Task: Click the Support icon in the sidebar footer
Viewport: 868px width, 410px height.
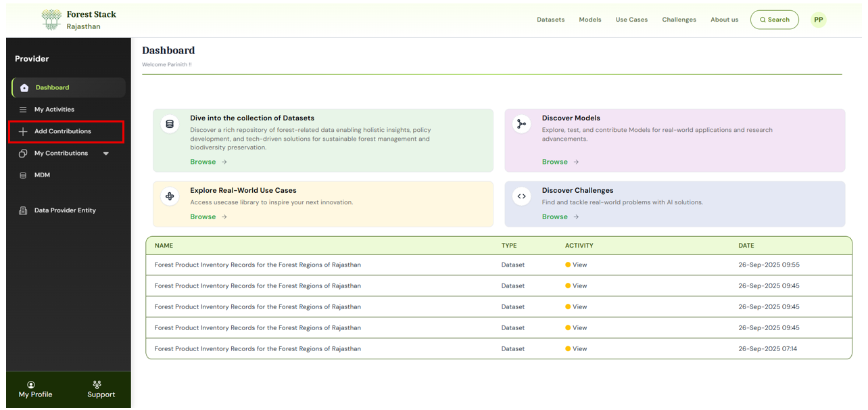Action: (x=97, y=384)
